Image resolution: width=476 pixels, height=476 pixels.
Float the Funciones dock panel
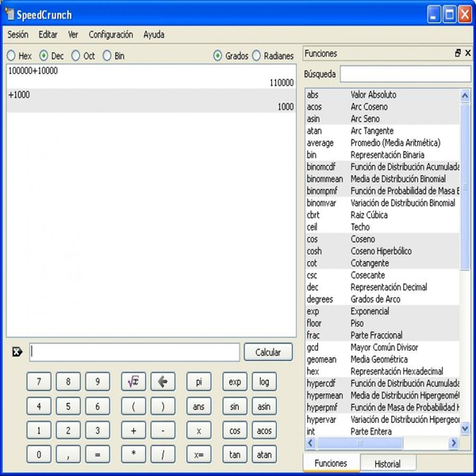point(458,53)
